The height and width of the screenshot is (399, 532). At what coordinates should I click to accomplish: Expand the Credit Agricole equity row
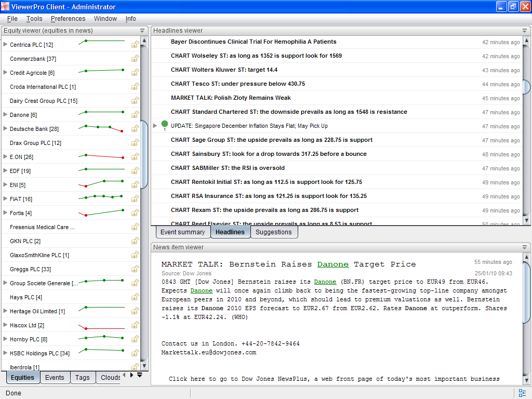click(x=5, y=72)
